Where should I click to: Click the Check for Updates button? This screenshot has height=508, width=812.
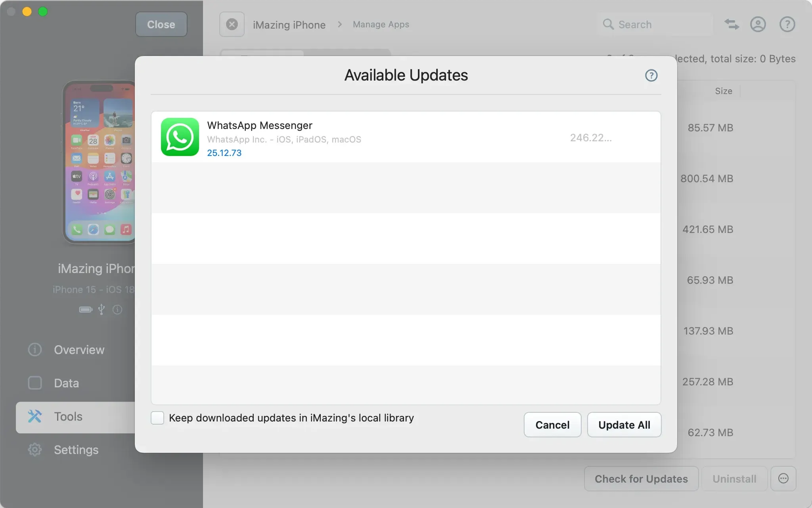coord(641,479)
